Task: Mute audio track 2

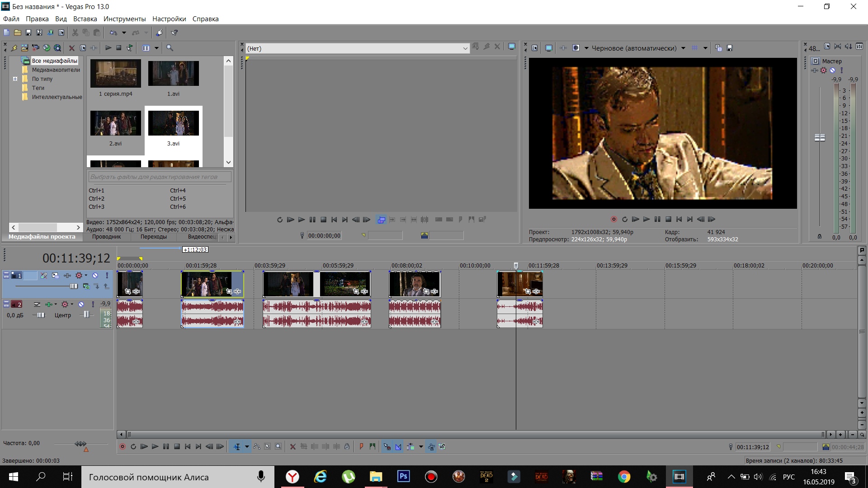Action: (x=81, y=305)
